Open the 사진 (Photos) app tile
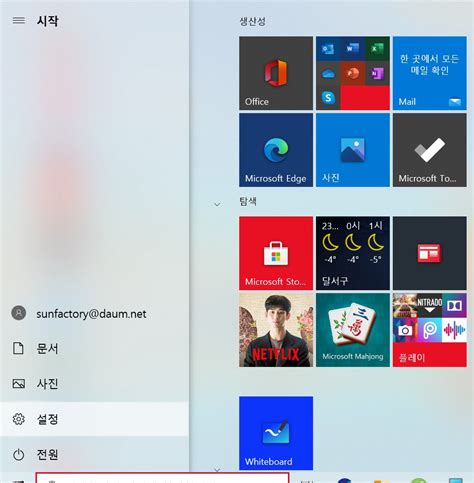 tap(353, 150)
